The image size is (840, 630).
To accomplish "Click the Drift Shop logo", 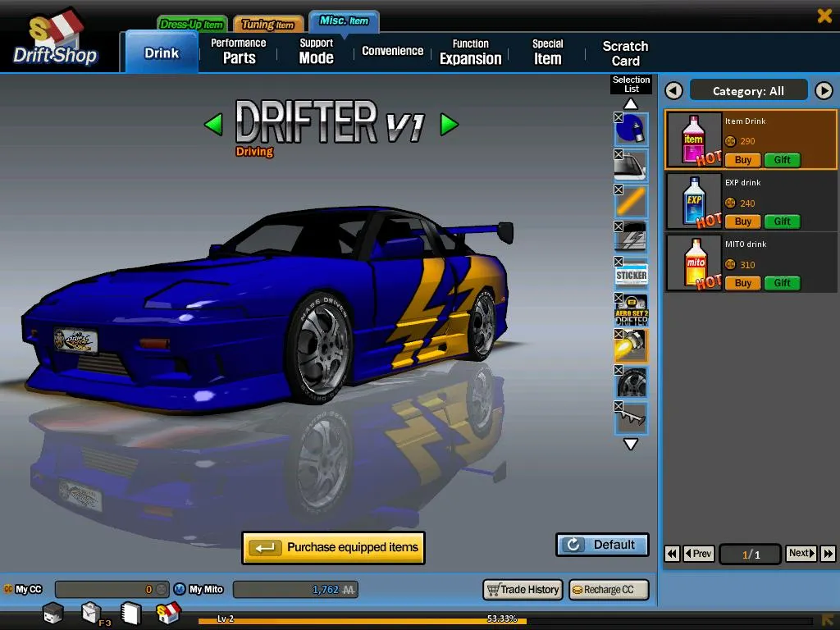I will (57, 36).
